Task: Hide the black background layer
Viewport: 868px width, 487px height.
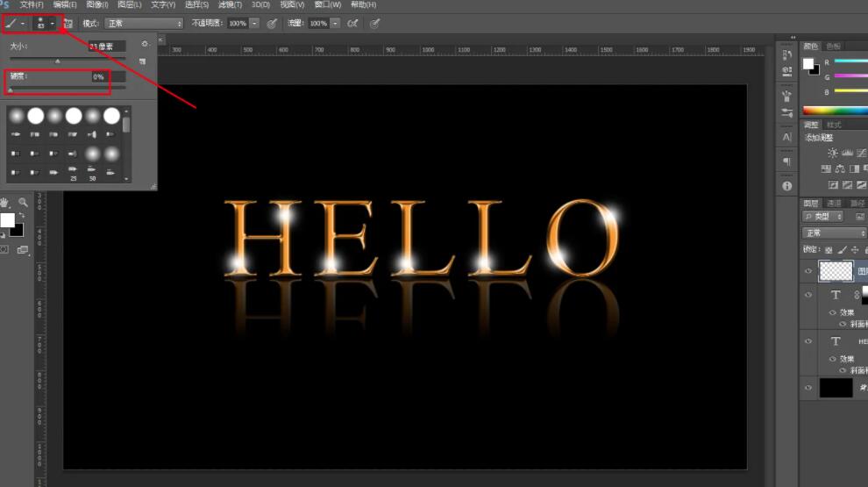Action: (x=808, y=387)
